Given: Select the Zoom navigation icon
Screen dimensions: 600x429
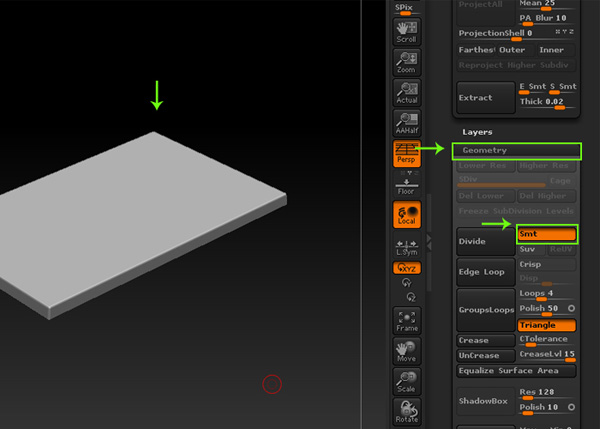Looking at the screenshot, I should pyautogui.click(x=407, y=63).
